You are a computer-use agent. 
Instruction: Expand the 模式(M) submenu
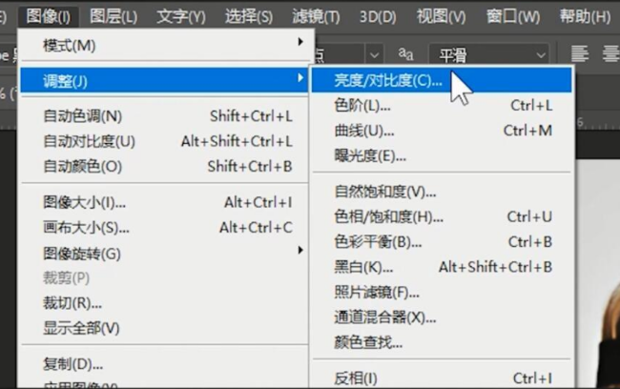[165, 45]
